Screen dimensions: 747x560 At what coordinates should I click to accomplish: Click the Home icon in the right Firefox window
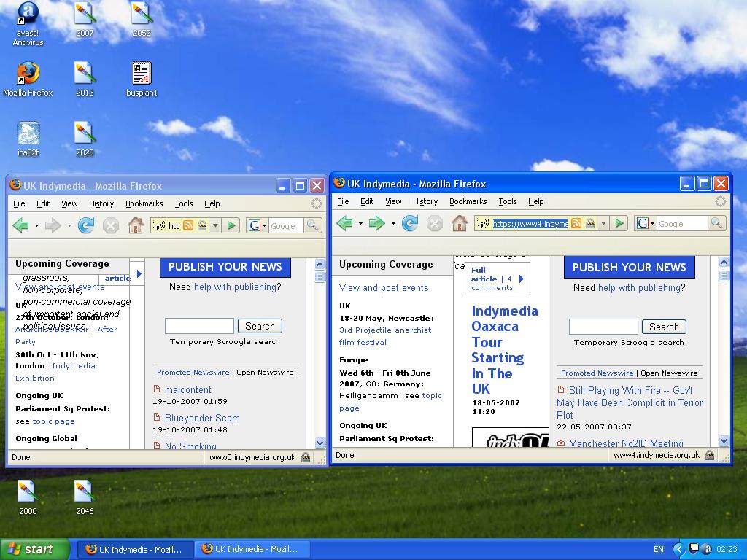[x=459, y=223]
